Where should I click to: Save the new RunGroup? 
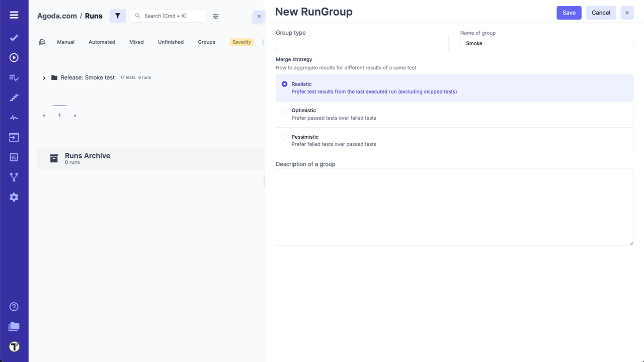(569, 13)
